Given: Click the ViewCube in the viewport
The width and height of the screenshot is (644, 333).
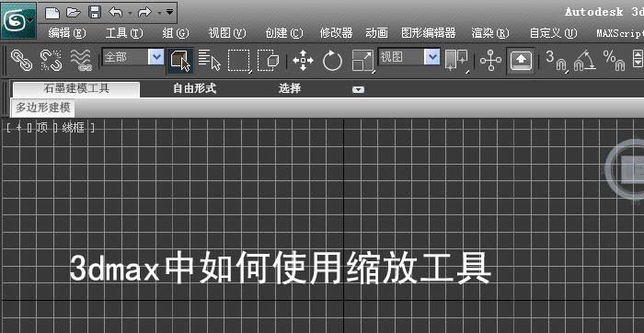Looking at the screenshot, I should 625,169.
